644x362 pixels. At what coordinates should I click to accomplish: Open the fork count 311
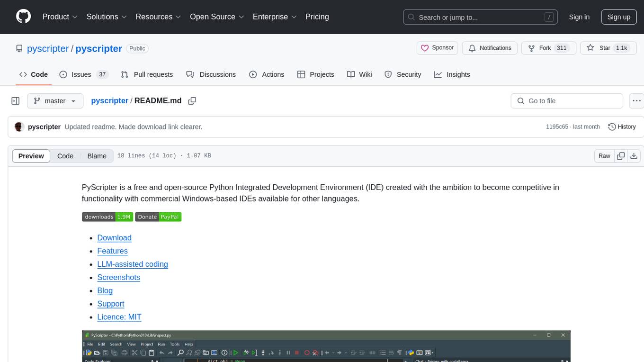tap(562, 48)
